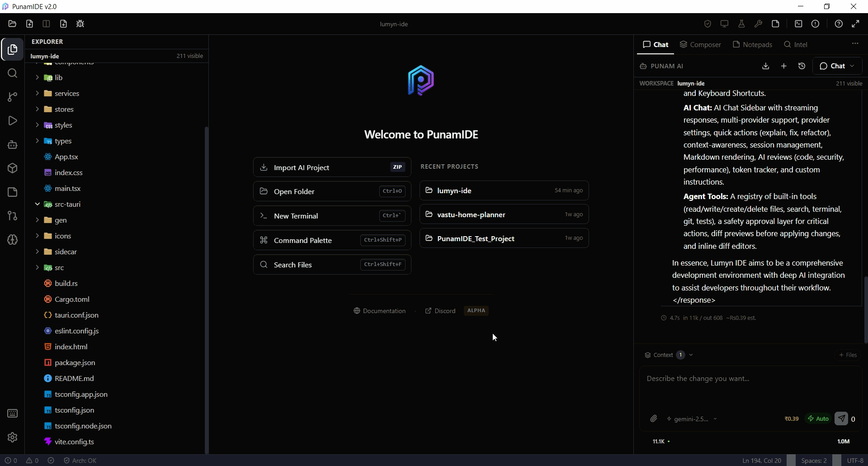Click the terminal panel icon in top toolbar
The image size is (868, 466).
click(798, 24)
